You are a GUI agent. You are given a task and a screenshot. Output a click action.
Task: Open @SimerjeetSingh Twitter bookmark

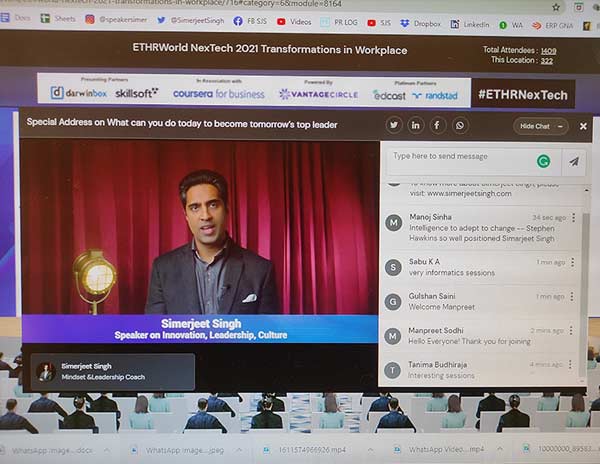(x=190, y=20)
